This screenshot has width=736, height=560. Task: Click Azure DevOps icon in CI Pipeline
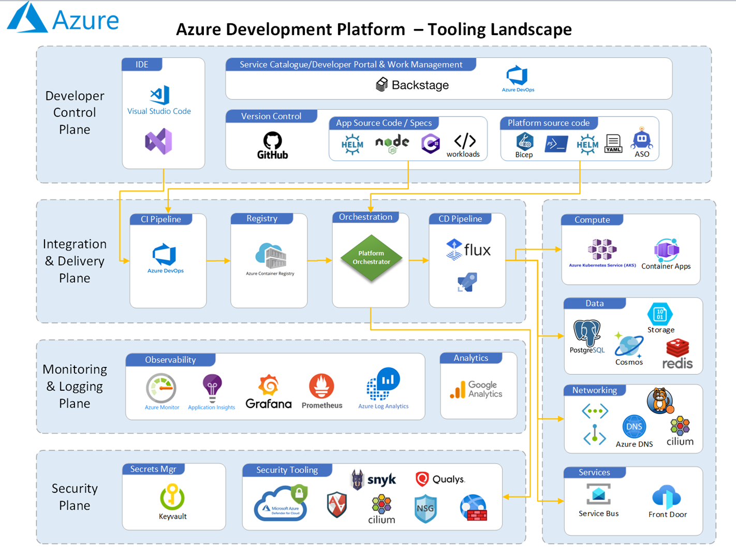point(165,258)
